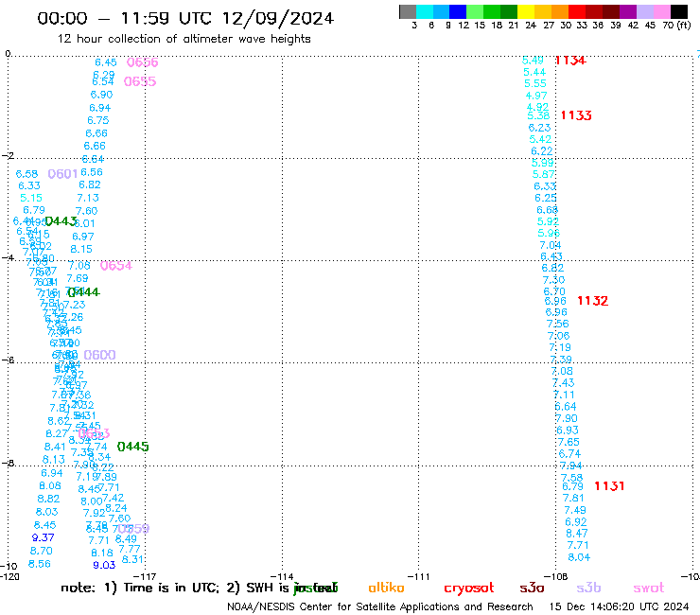Click the red cryosat time label 1133
Screen dimensions: 700x615
(x=576, y=115)
